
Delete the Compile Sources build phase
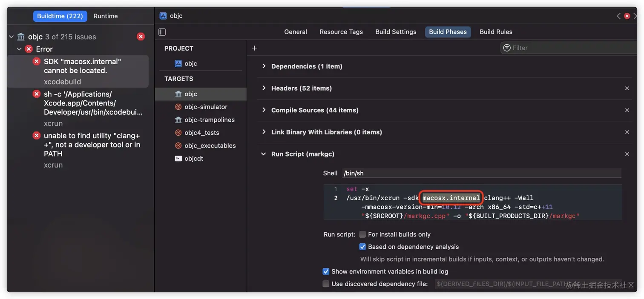(x=627, y=110)
